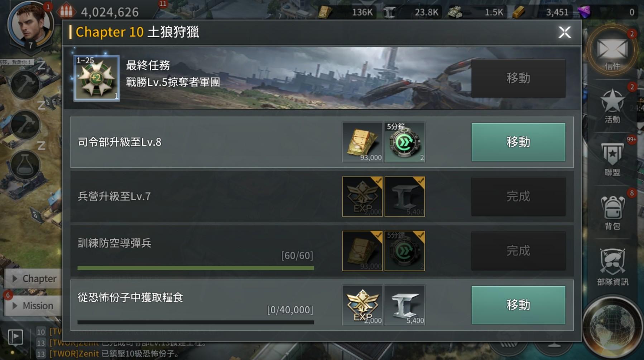644x360 pixels.
Task: Open the world map globe icon
Action: 613,327
